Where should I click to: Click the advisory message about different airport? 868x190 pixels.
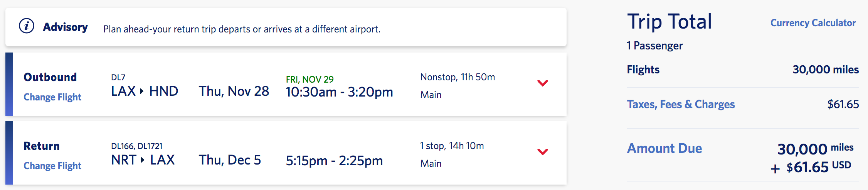242,29
